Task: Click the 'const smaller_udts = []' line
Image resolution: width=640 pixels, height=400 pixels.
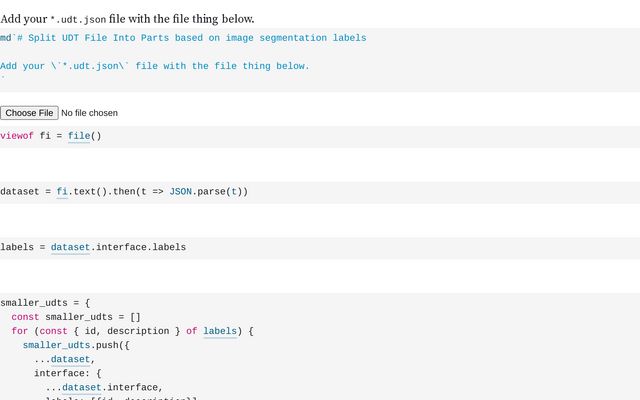Action: click(x=76, y=317)
